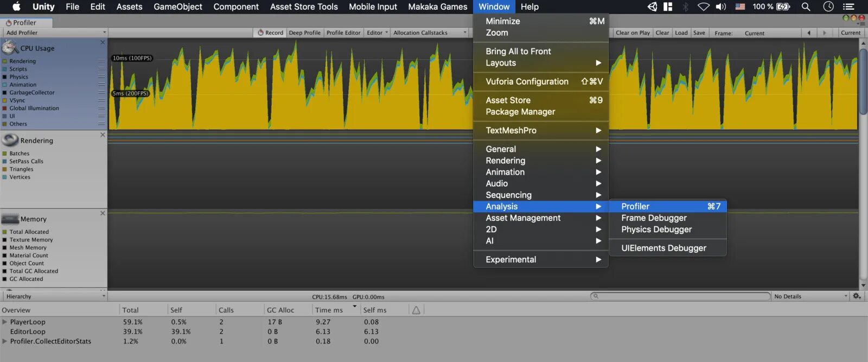The image size is (868, 362).
Task: Select the EditorLoop row
Action: (x=434, y=332)
